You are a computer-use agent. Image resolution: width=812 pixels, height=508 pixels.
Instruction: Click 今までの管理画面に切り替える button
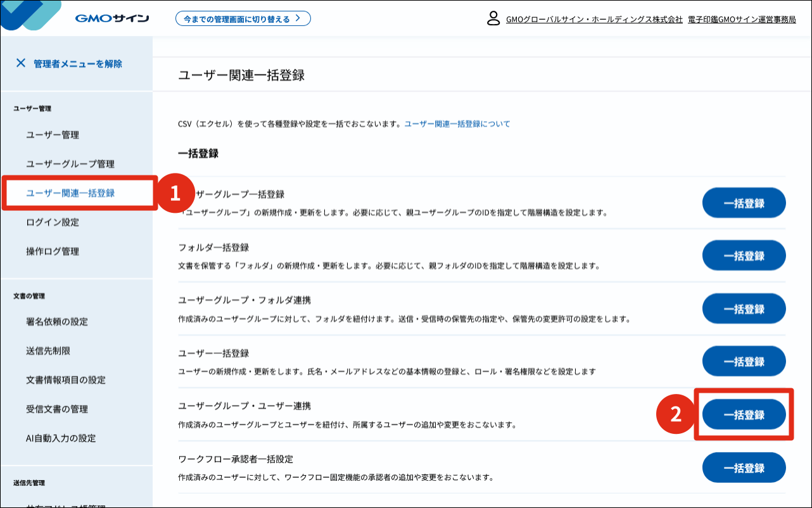tap(243, 18)
